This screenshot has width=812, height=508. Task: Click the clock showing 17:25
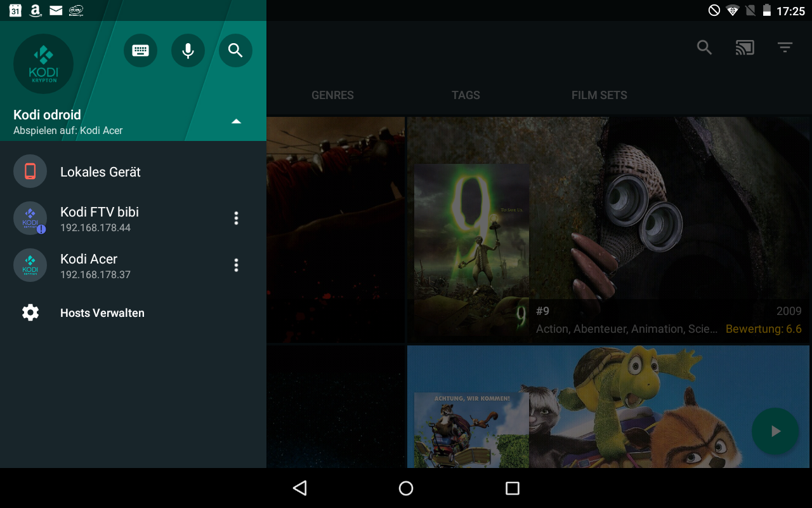[x=790, y=11]
